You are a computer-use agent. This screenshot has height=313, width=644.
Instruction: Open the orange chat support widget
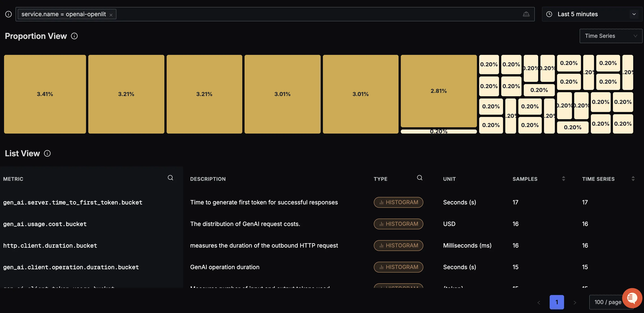632,298
